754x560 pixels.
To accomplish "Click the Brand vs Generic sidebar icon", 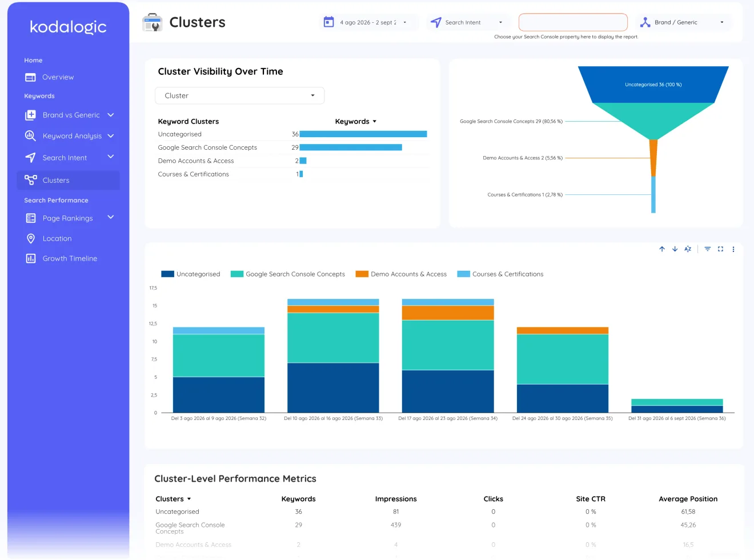I will [x=30, y=115].
